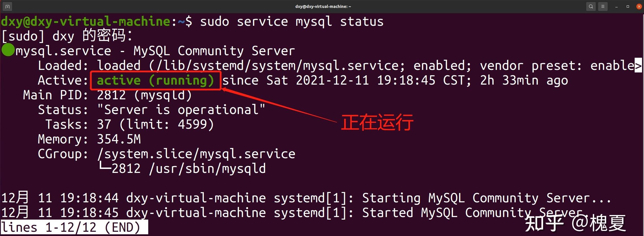This screenshot has width=644, height=236.
Task: Click the window title dxy@dxy-virtual-machine
Action: click(x=323, y=7)
